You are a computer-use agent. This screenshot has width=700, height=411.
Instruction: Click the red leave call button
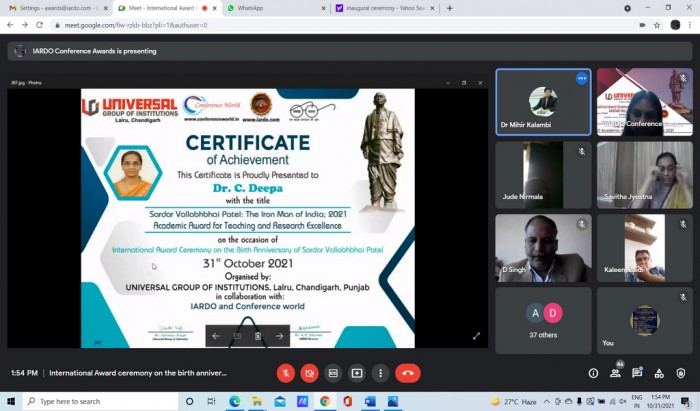click(408, 373)
